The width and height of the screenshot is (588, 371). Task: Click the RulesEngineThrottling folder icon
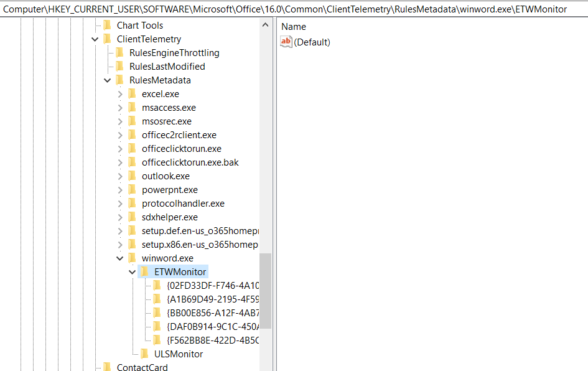(x=119, y=52)
